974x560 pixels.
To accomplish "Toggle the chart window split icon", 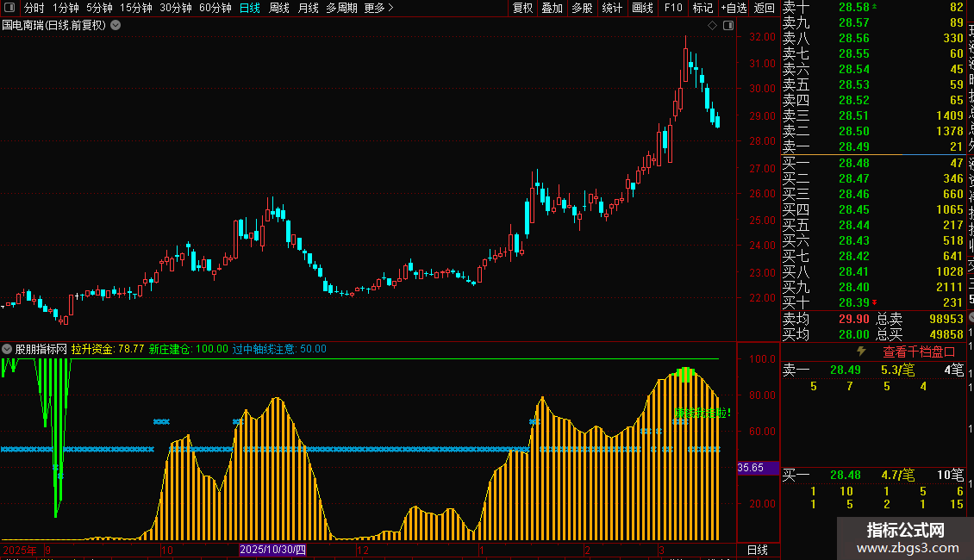I will [728, 26].
